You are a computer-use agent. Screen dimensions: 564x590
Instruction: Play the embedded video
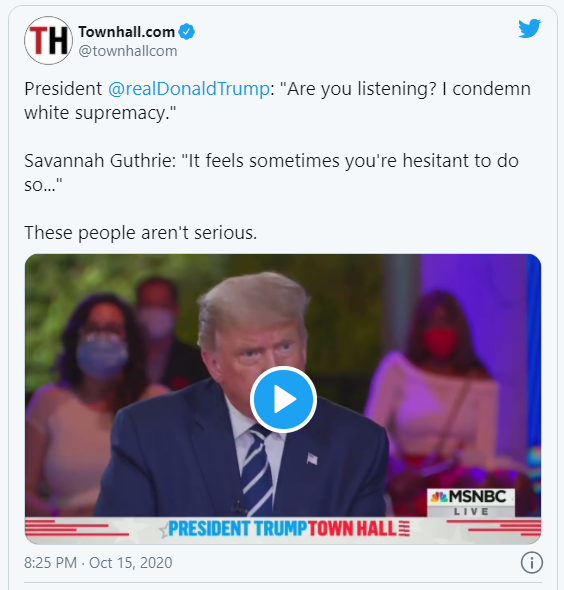tap(283, 399)
